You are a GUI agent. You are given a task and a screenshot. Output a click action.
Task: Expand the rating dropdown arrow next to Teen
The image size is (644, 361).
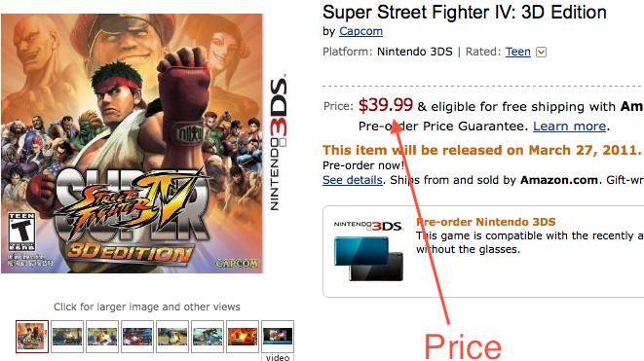point(542,53)
